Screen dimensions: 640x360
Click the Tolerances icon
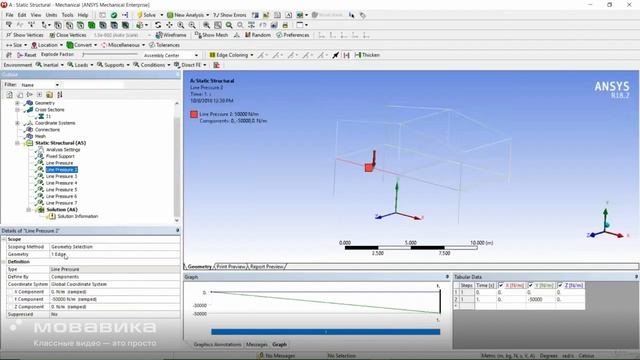pyautogui.click(x=152, y=45)
